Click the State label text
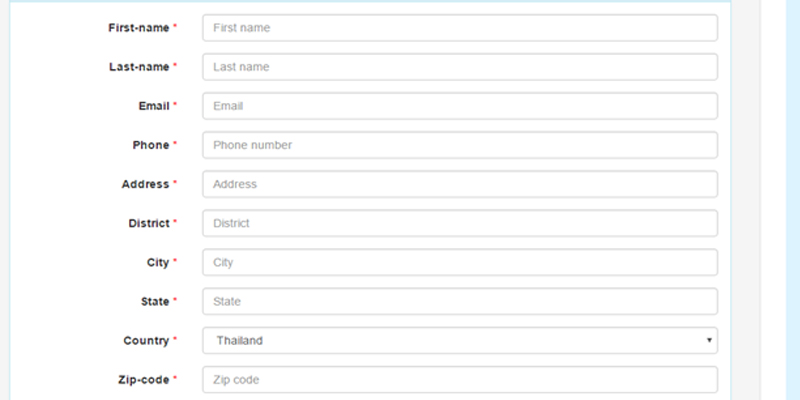 155,302
